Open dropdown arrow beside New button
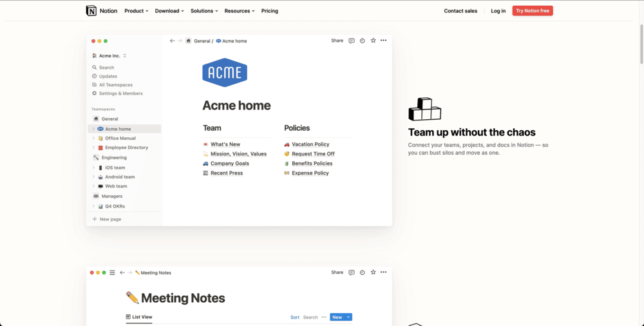Screen dimensions: 644x326 [348, 317]
